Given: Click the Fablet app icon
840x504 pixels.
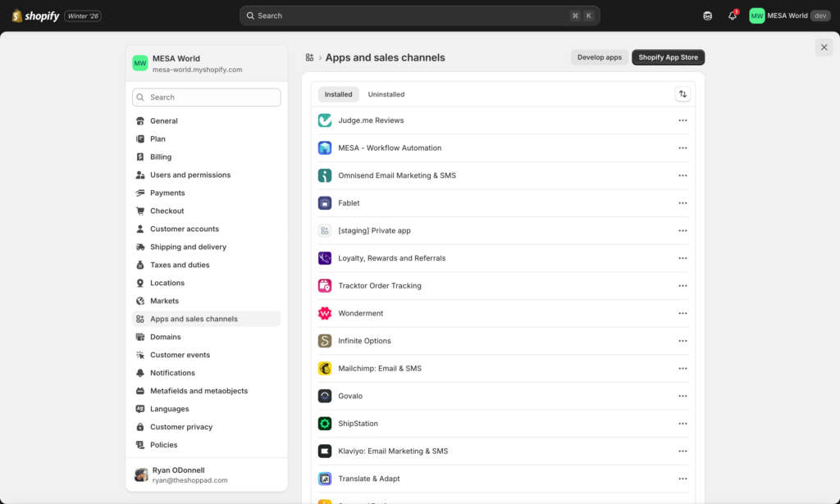Looking at the screenshot, I should click(325, 202).
